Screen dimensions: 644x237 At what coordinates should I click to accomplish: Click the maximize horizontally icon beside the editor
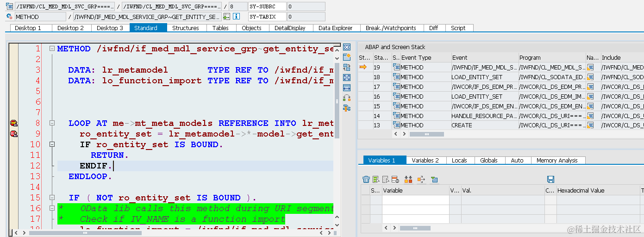347,88
